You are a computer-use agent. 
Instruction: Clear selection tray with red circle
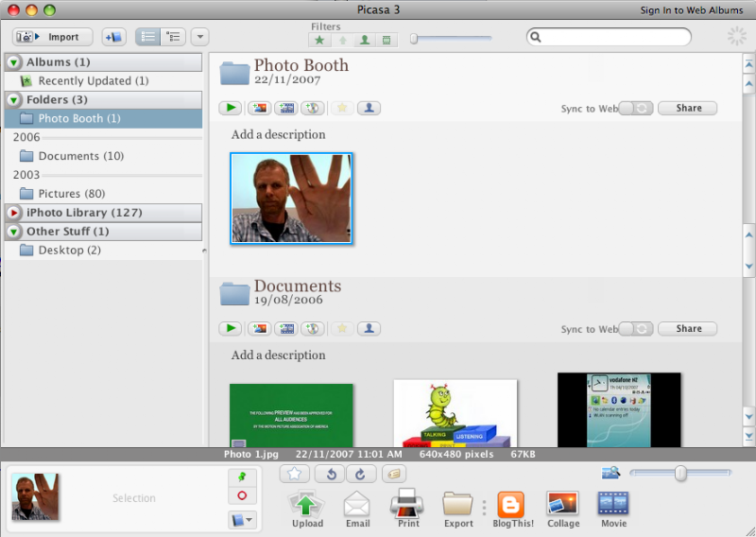point(242,495)
